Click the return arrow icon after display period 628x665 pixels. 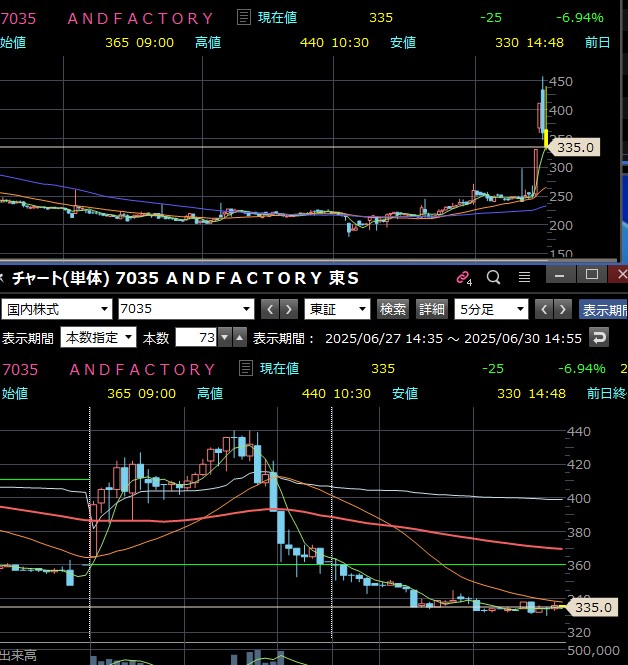(599, 338)
